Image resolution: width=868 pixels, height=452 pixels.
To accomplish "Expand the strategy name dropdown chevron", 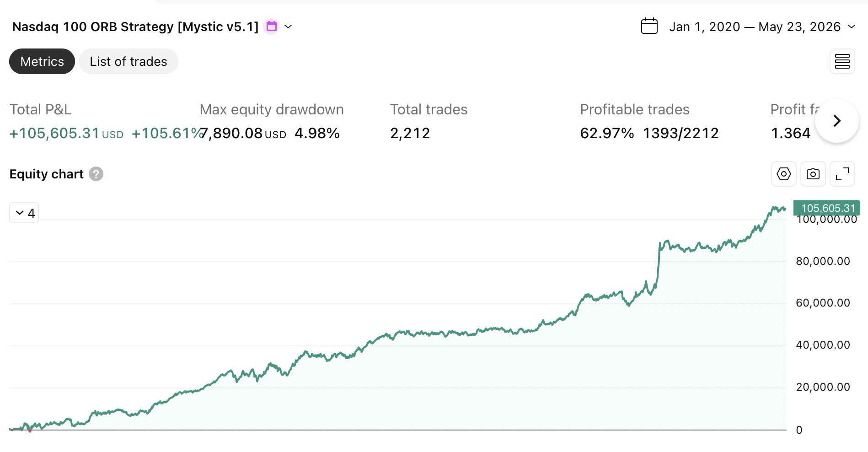I will click(x=288, y=27).
